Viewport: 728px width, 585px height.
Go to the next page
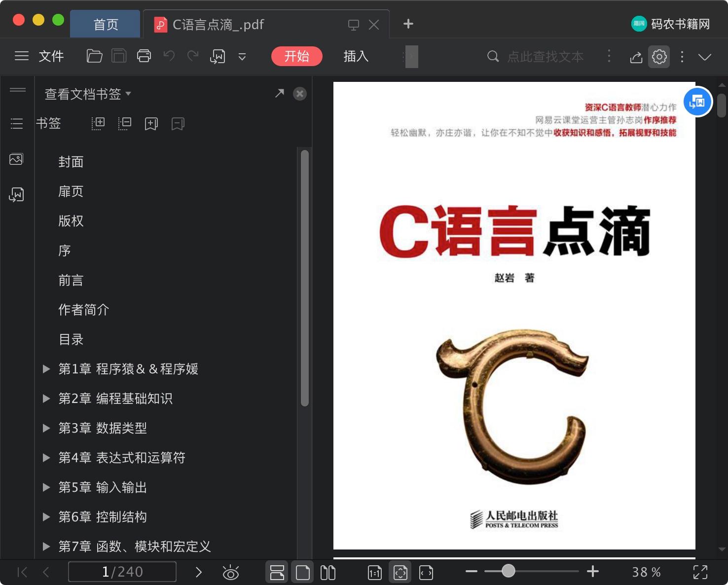199,572
